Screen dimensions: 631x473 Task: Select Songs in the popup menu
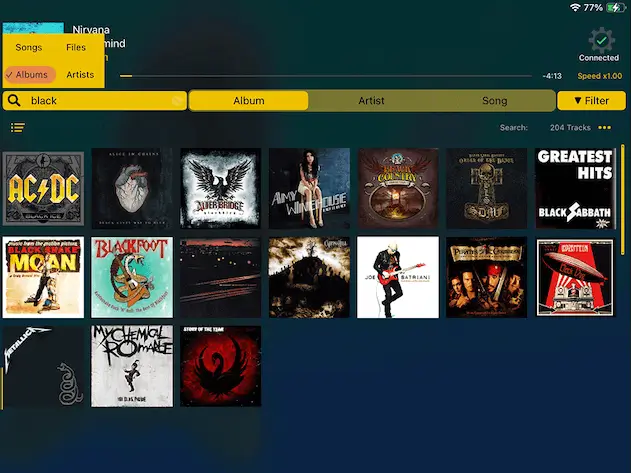click(29, 48)
